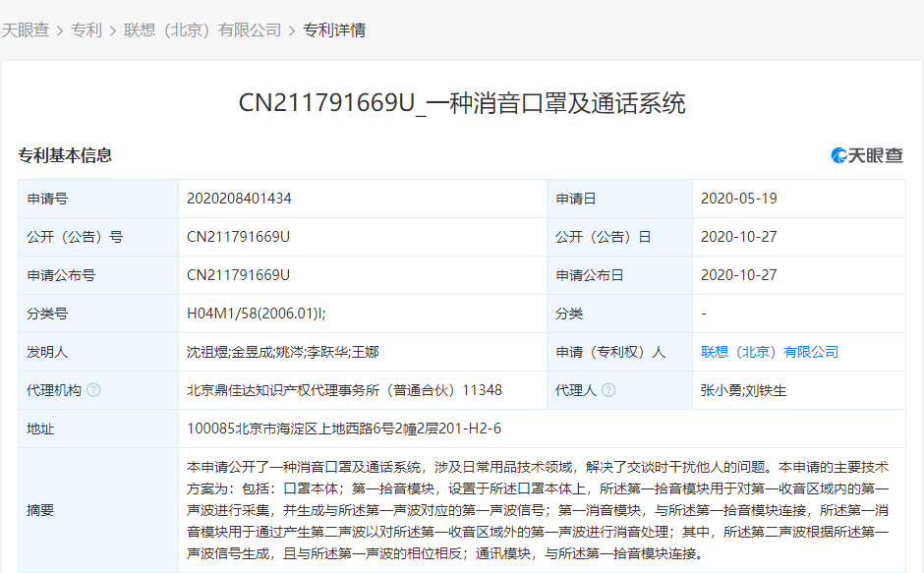Screen dimensions: 924x573
Task: Click the 发明人 label cell
Action: [98, 352]
